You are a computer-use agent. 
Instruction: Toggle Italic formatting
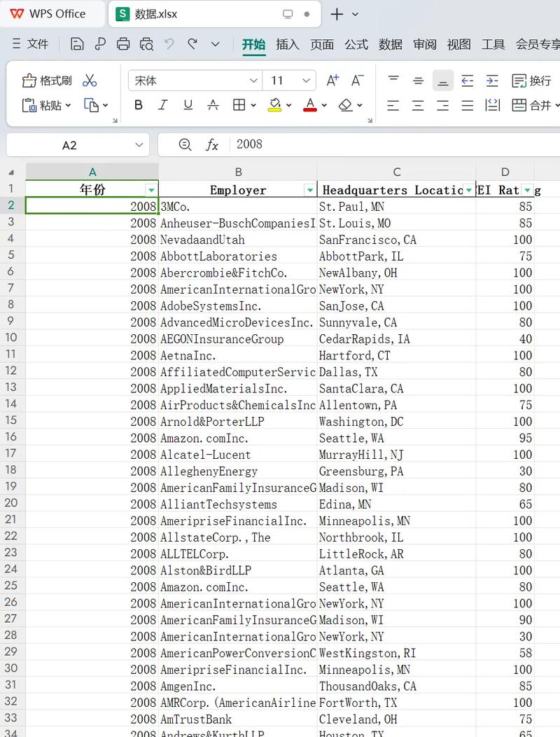163,105
